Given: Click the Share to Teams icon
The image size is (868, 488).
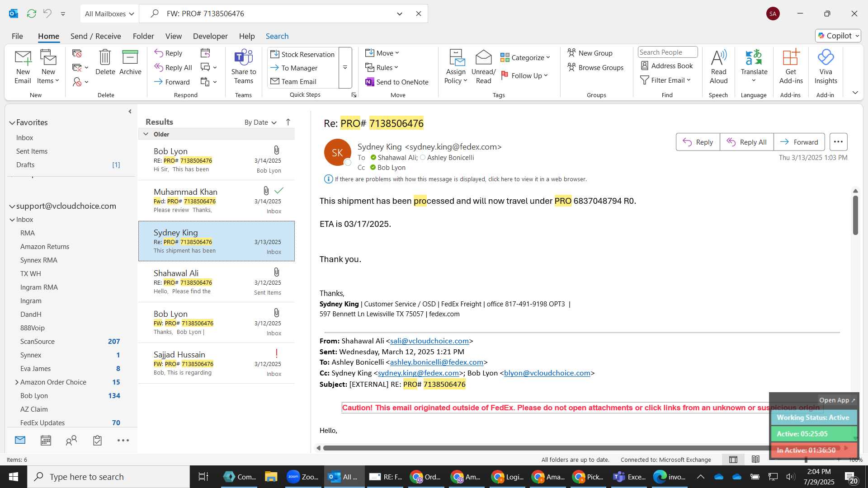Looking at the screenshot, I should tap(243, 67).
